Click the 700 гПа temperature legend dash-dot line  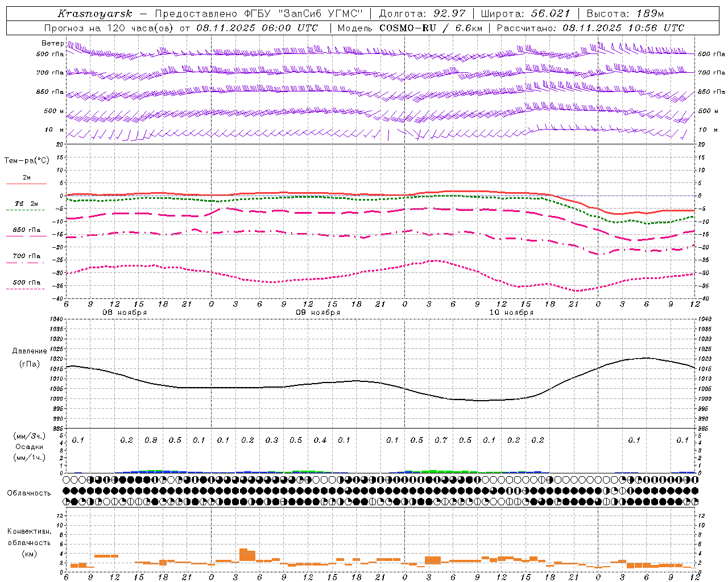[x=25, y=263]
